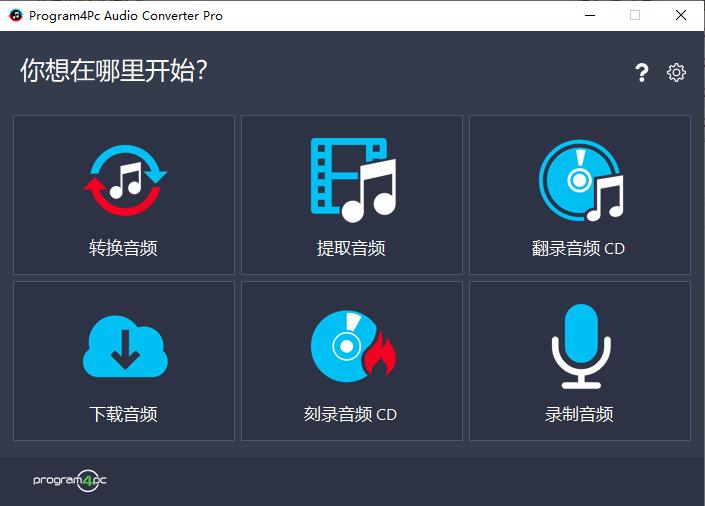Open the 翻录音频 CD disc icon
The width and height of the screenshot is (705, 506).
click(x=581, y=180)
